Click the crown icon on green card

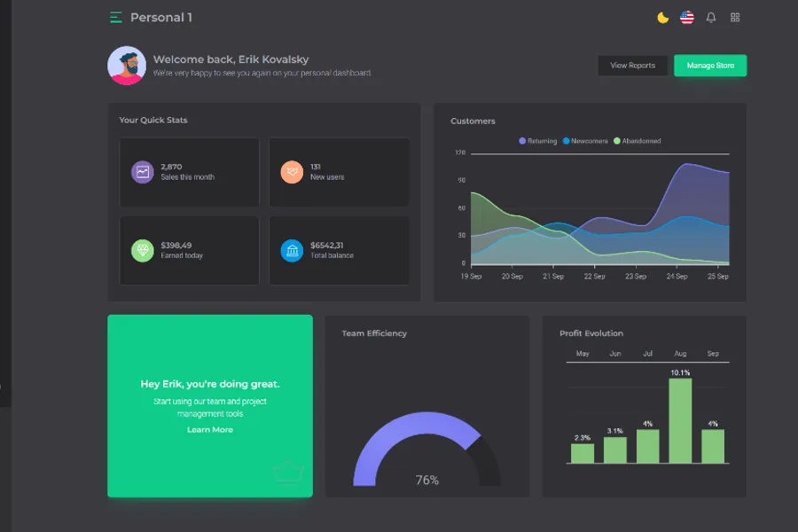(x=288, y=471)
